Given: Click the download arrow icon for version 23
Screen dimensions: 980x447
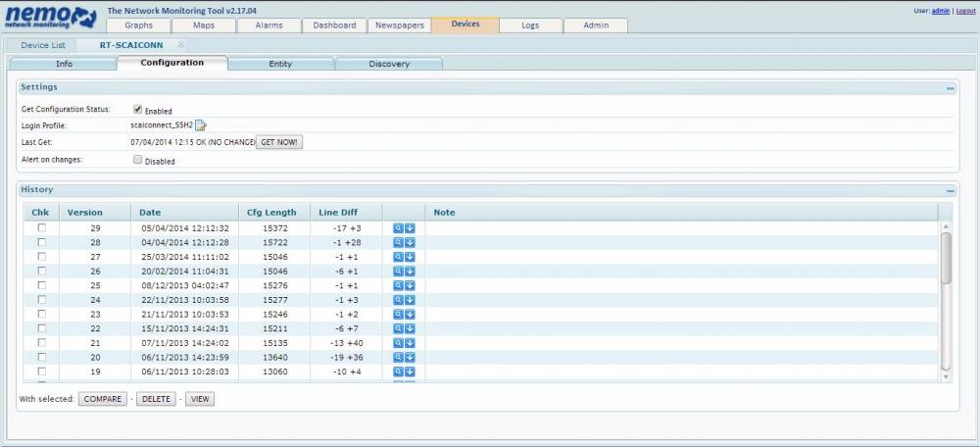Looking at the screenshot, I should [x=410, y=315].
